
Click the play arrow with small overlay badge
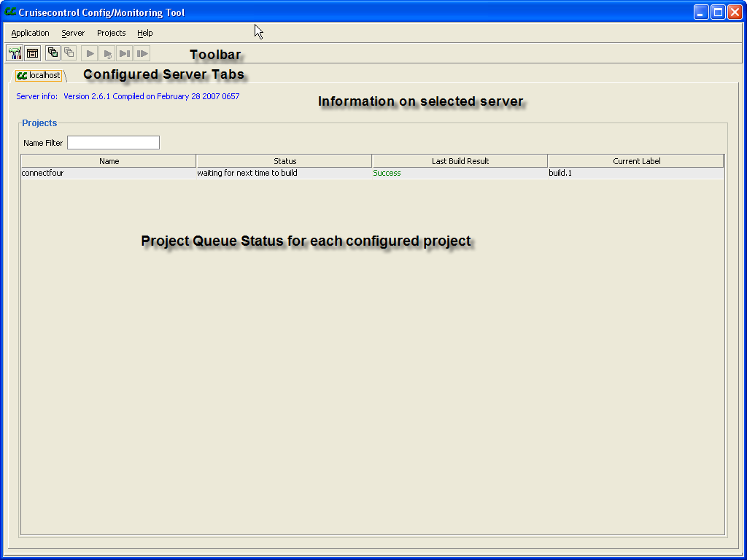click(107, 53)
